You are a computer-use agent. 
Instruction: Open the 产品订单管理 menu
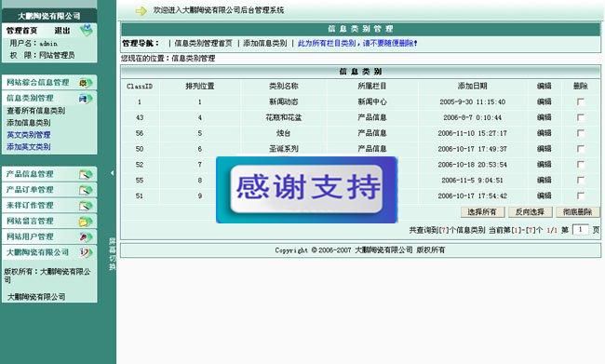30,190
